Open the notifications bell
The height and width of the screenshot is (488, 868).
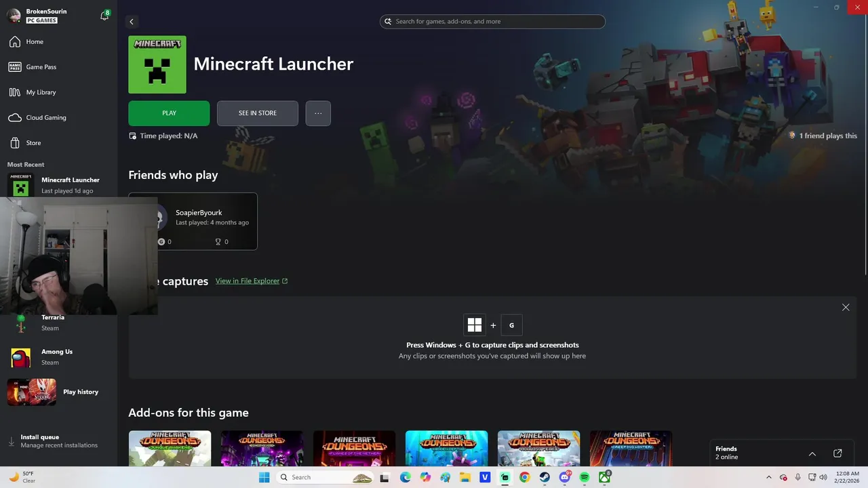click(x=104, y=16)
